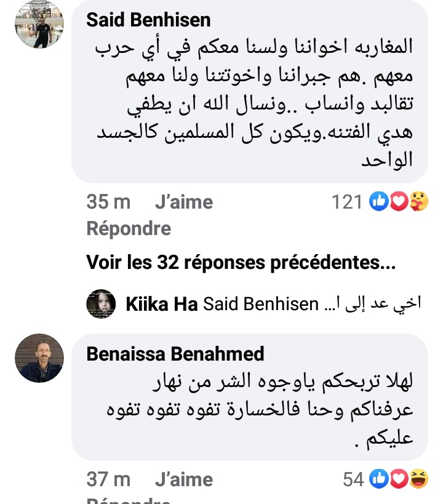Open the 121 reactions count
The image size is (443, 504).
[x=347, y=202]
